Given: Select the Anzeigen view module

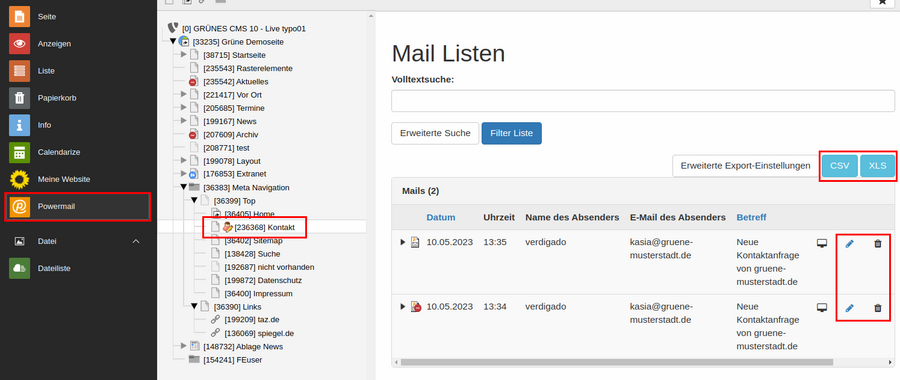Looking at the screenshot, I should click(x=77, y=44).
